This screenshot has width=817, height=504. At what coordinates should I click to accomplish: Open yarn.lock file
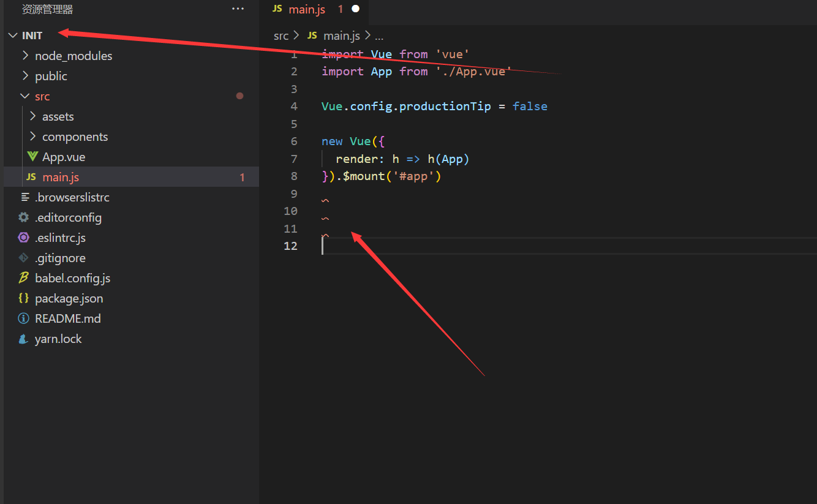(x=58, y=339)
